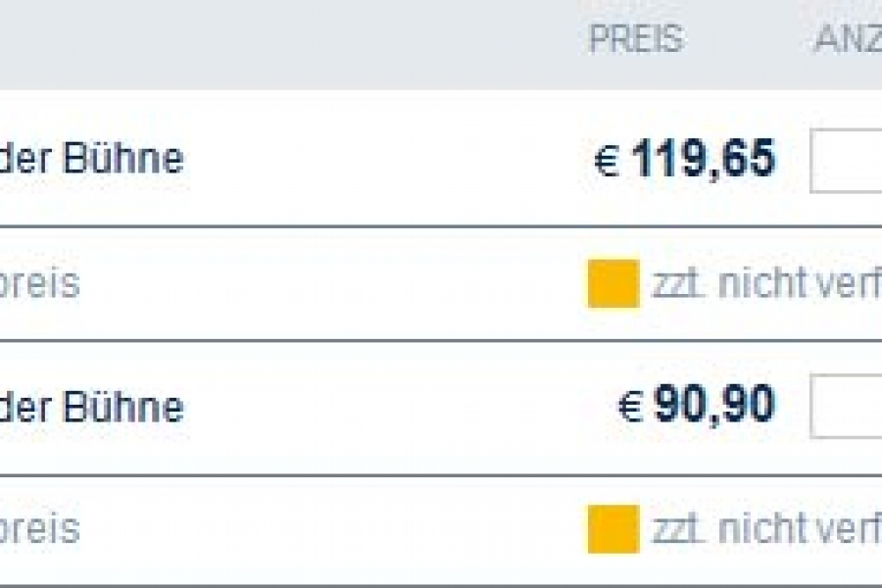Click 'zzt. nicht verf' text under € 119,65 row
Viewport: 882px width, 588px height.
coord(766,284)
